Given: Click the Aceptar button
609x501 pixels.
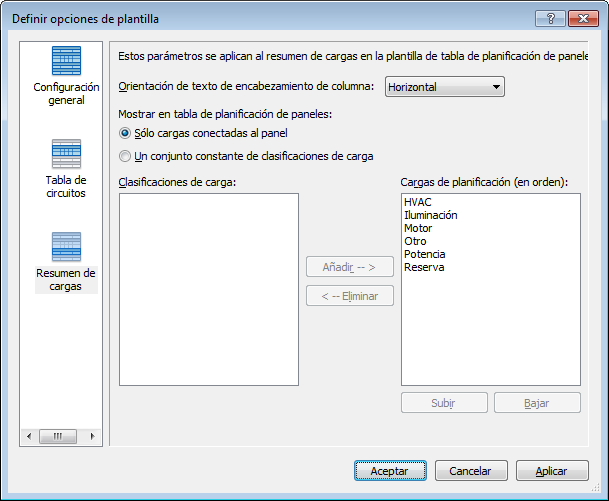Looking at the screenshot, I should [389, 471].
